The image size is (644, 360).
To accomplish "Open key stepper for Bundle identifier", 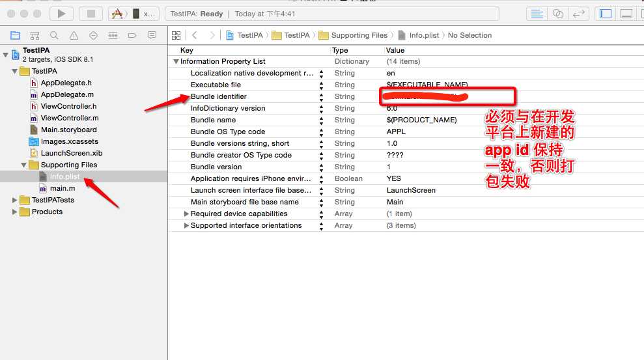I will click(321, 97).
